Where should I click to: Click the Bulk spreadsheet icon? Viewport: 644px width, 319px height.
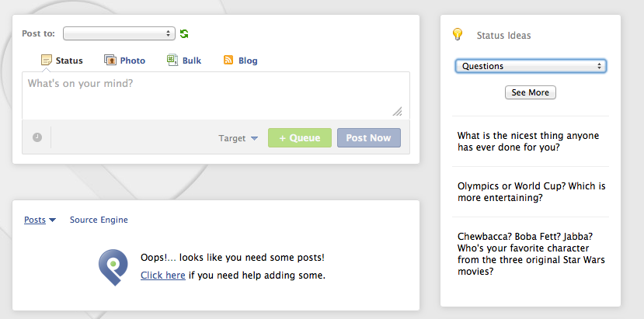click(x=172, y=60)
